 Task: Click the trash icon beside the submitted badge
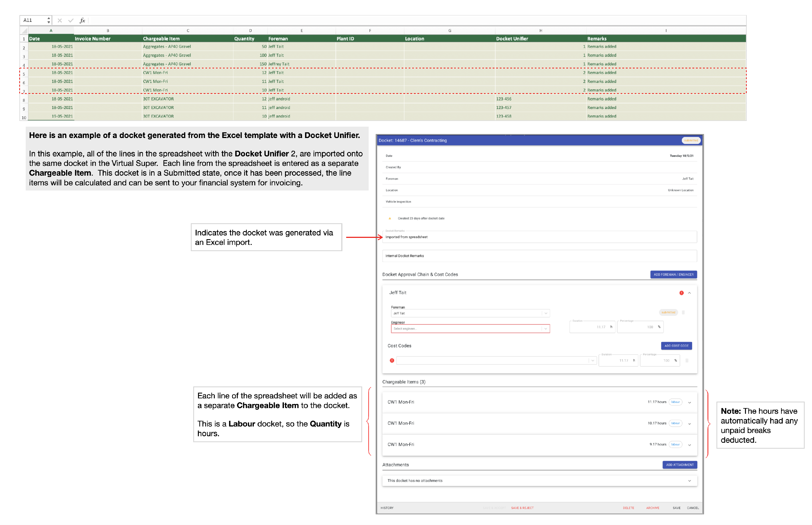(683, 313)
